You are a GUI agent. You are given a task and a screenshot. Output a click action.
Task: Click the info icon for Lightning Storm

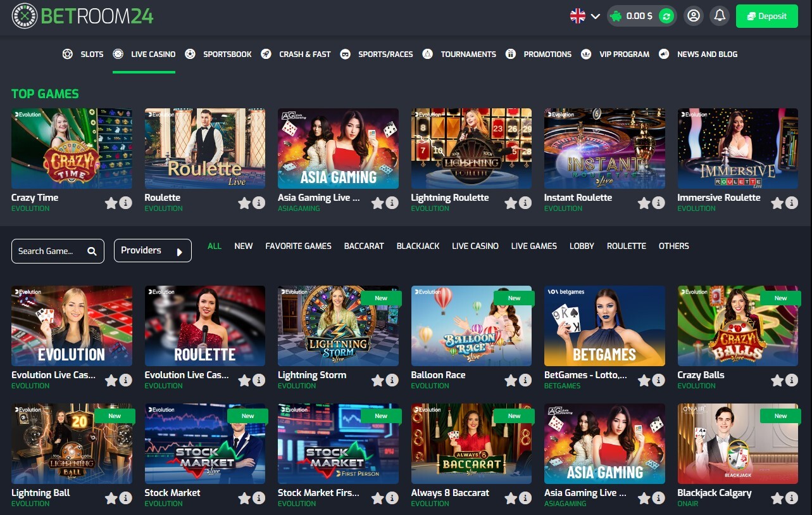(x=392, y=380)
